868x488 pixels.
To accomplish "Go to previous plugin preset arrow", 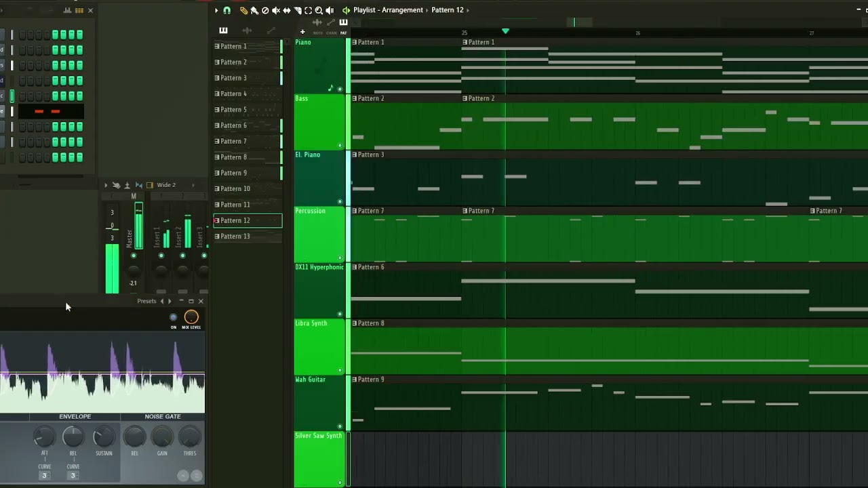I will (x=161, y=301).
